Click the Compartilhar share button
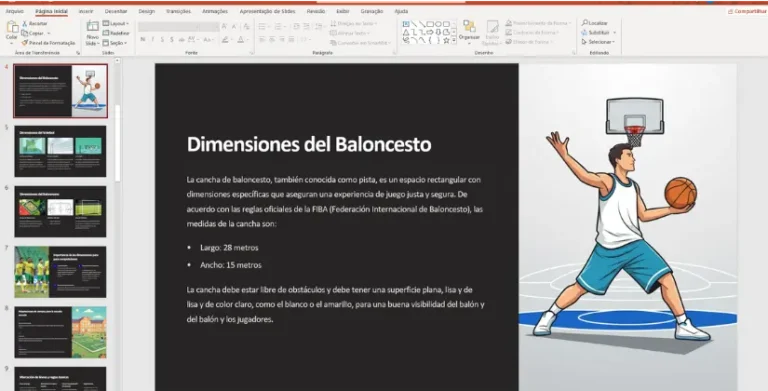The width and height of the screenshot is (768, 391). (x=747, y=11)
